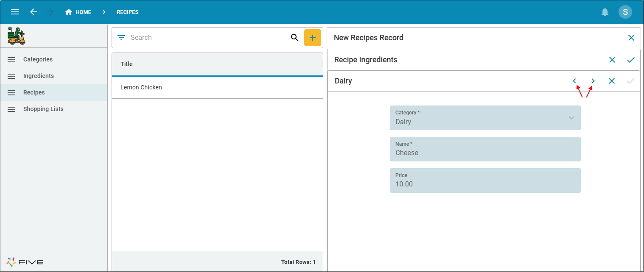Open the hamburger navigation menu
Viewport: 644px width, 272px height.
coord(15,12)
